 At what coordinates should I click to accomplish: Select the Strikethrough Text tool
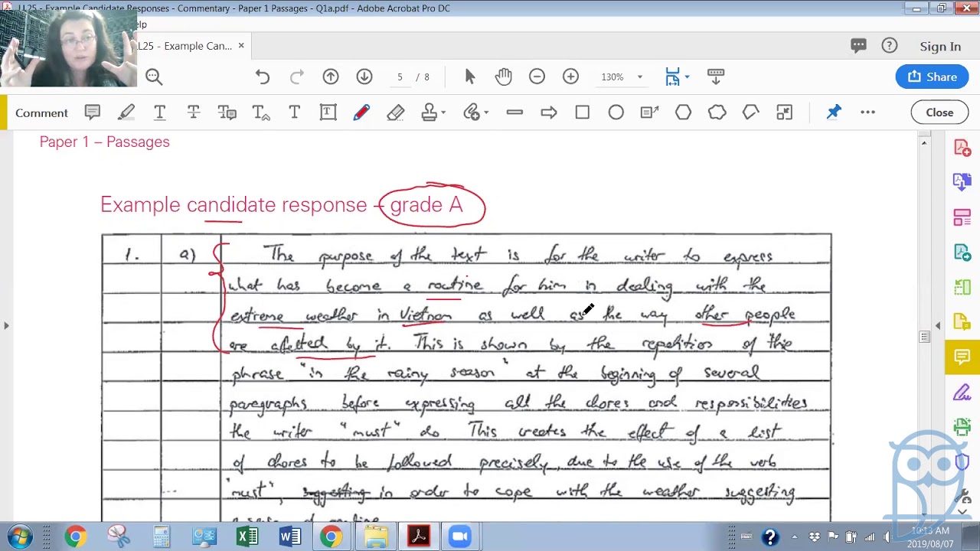194,112
